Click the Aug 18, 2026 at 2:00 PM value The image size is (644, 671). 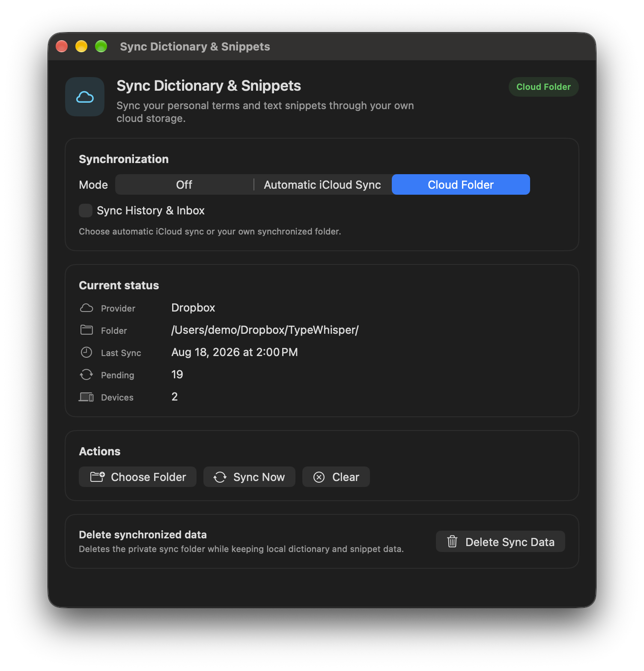coord(235,352)
